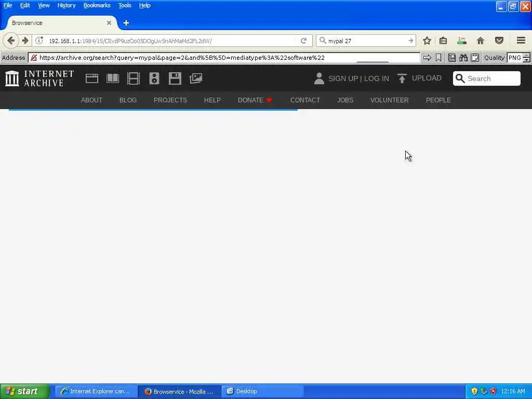This screenshot has width=532, height=399.
Task: Click the red shield tray icon
Action: point(494,392)
